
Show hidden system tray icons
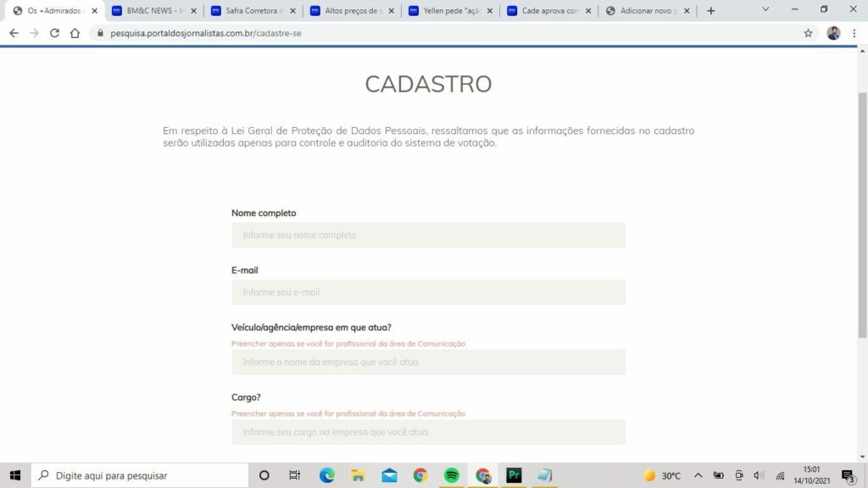[698, 475]
